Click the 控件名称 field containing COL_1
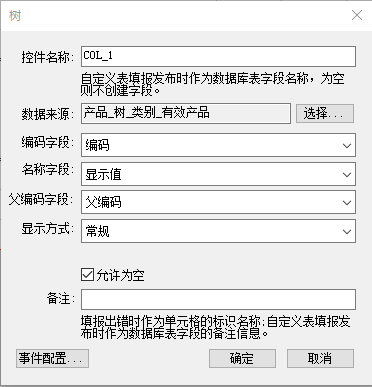The height and width of the screenshot is (387, 372). pyautogui.click(x=218, y=56)
